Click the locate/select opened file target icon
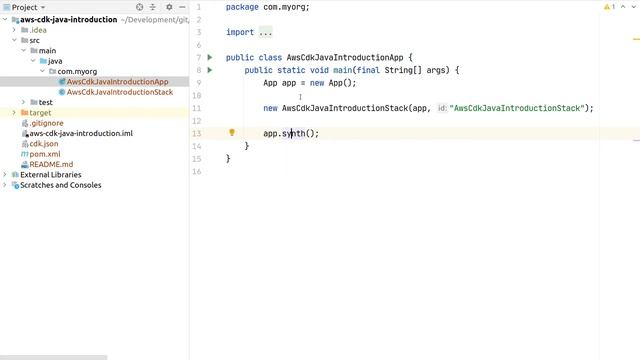This screenshot has height=360, width=640. (x=140, y=7)
